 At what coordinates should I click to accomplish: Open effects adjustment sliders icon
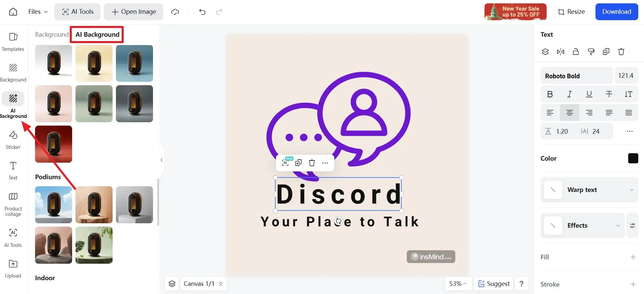coord(632,226)
